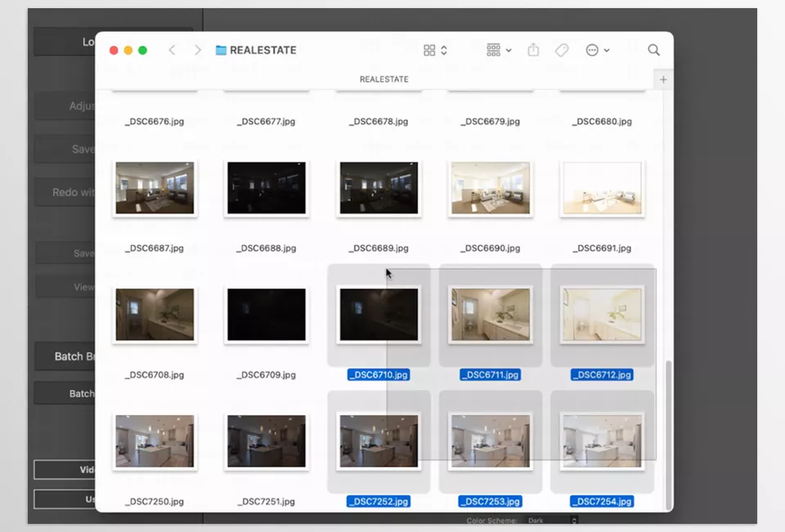Click the View… button in the background app
Viewport: 785px width, 532px height.
tap(65, 287)
